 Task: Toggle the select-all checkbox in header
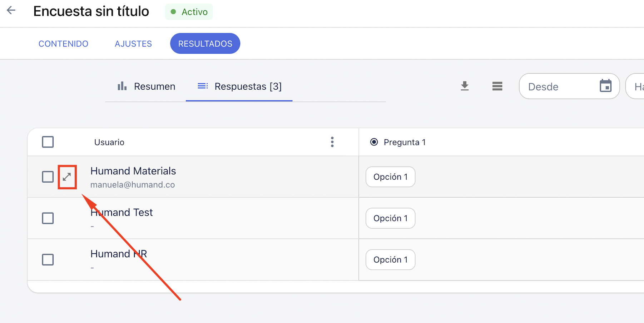(x=48, y=142)
